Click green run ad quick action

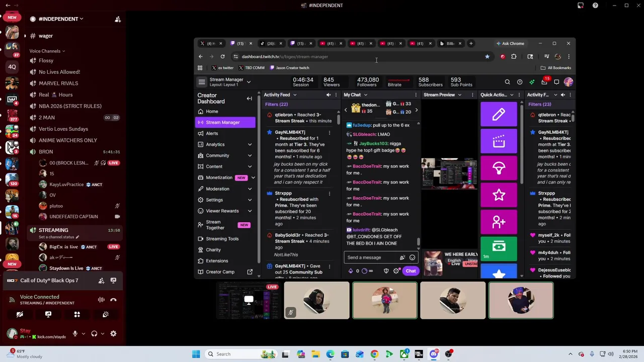499,248
